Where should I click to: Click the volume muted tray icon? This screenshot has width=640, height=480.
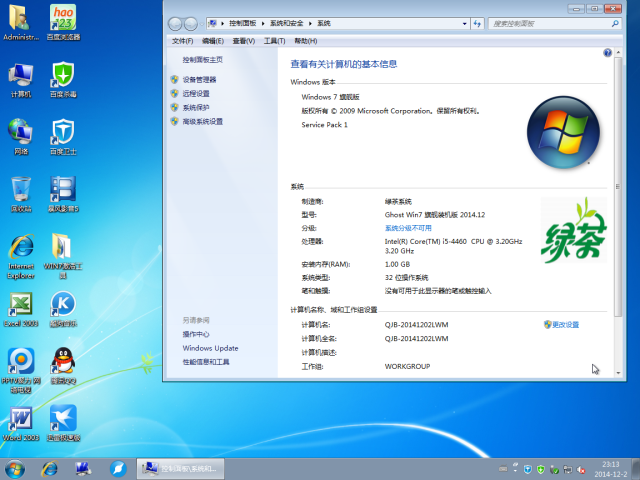pos(581,469)
